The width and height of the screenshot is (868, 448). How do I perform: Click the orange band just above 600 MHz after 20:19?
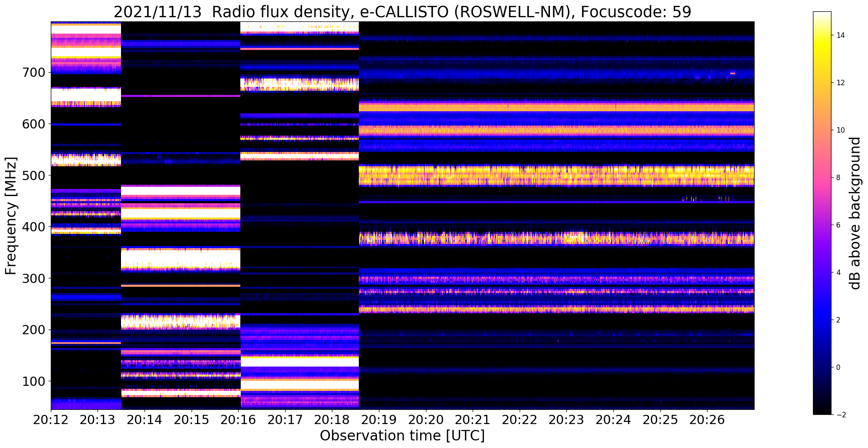pyautogui.click(x=556, y=107)
